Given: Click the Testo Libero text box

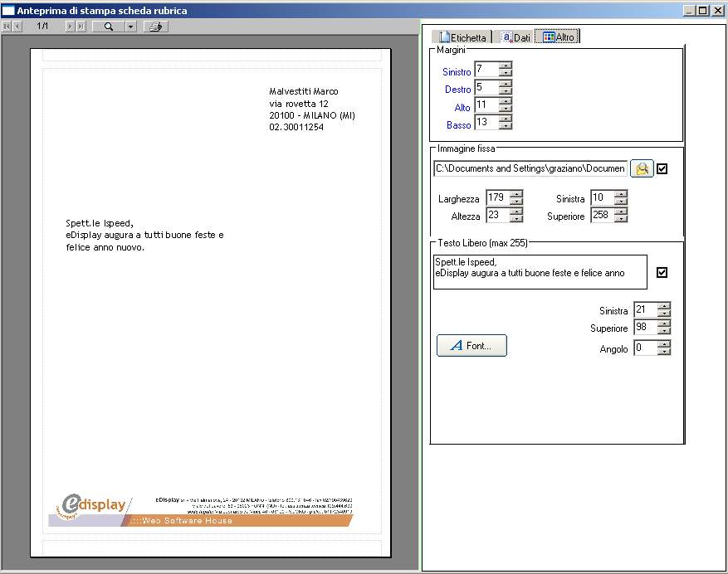Looking at the screenshot, I should (x=540, y=271).
